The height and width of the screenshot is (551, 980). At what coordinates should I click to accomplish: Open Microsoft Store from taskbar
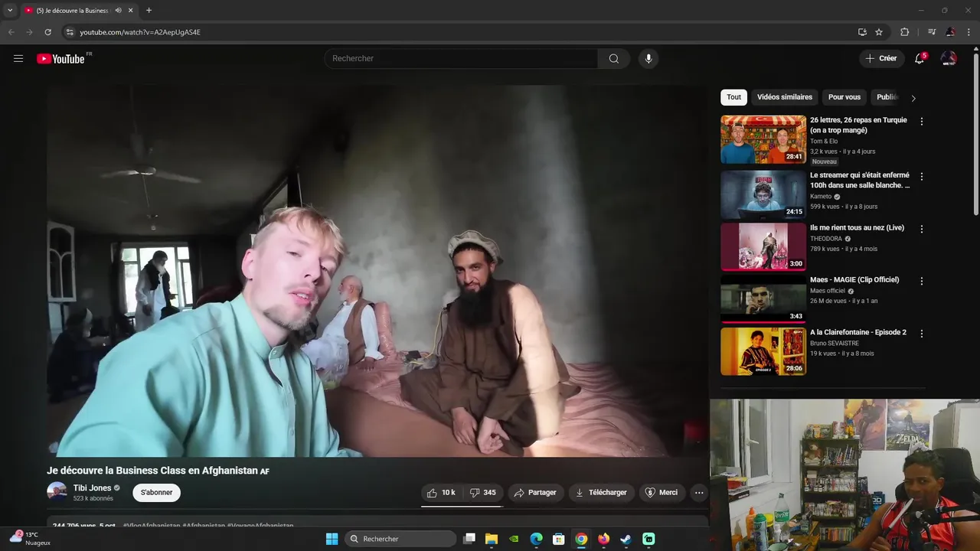(559, 539)
